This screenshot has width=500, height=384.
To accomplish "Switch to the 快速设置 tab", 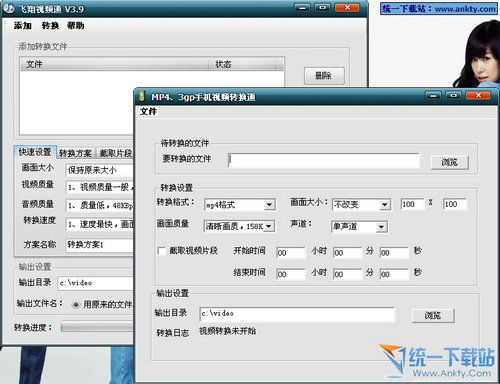I will coord(35,152).
